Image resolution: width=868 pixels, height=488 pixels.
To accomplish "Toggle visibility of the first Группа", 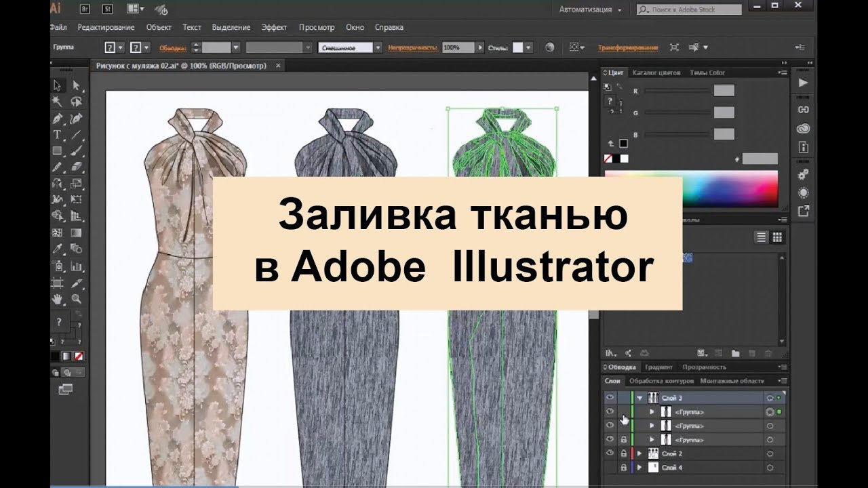I will coord(609,411).
